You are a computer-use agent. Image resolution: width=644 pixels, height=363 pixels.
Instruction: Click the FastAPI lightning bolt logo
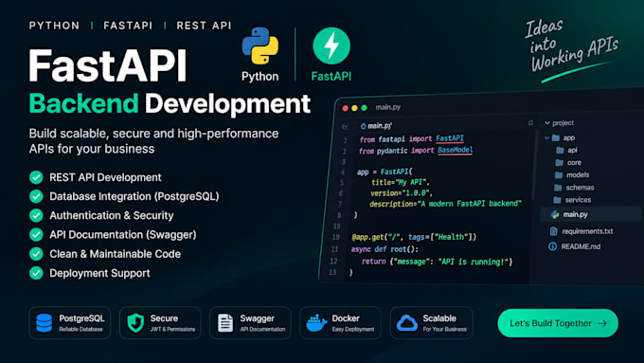331,45
